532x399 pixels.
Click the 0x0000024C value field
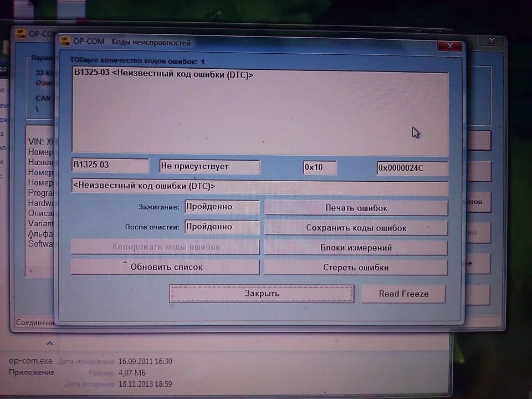[412, 168]
